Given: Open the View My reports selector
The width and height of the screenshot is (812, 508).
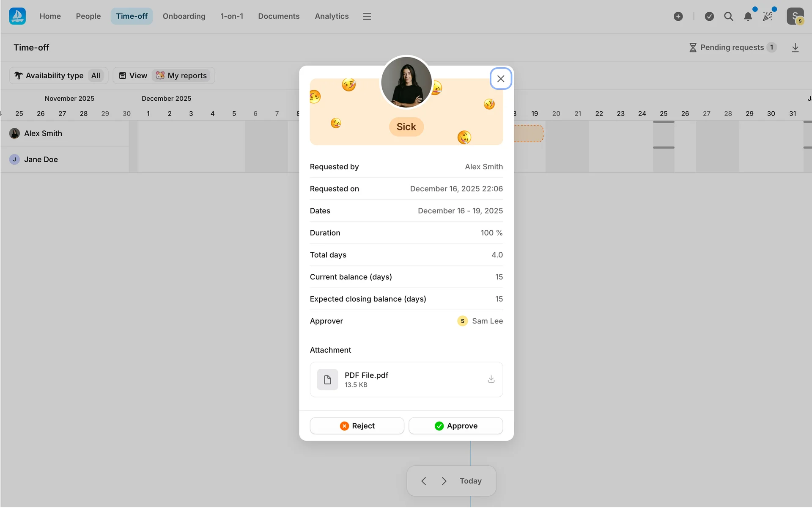Looking at the screenshot, I should (x=164, y=75).
